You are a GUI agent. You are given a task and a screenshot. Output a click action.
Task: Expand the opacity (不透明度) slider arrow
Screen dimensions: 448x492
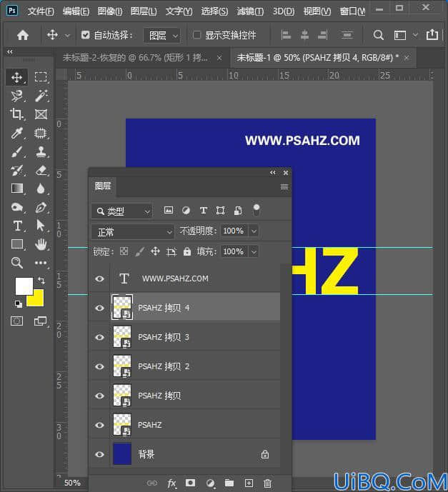(254, 231)
